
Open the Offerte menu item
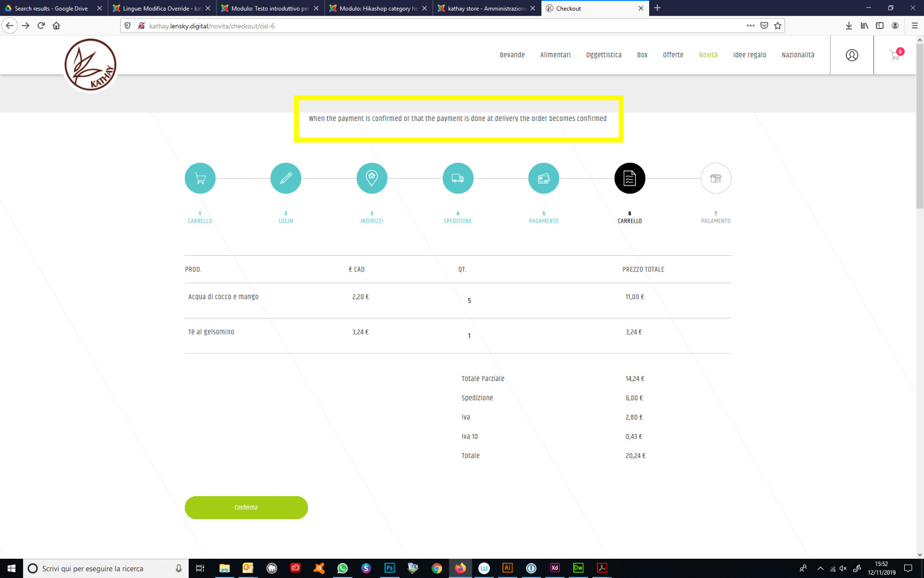(673, 55)
